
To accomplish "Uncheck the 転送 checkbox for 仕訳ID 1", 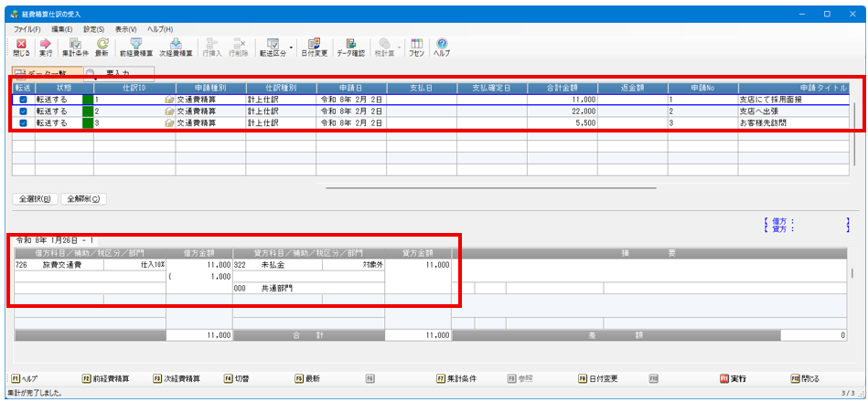I will pyautogui.click(x=23, y=99).
